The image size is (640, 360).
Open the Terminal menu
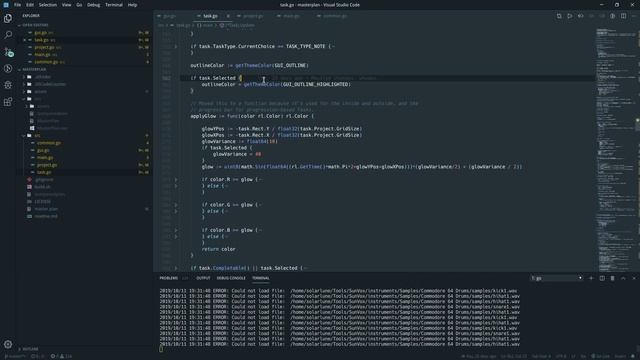[114, 5]
